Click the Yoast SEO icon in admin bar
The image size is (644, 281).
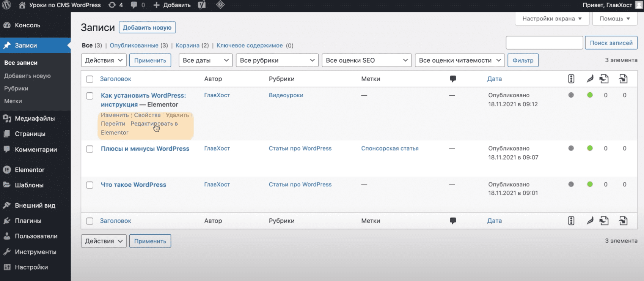(x=202, y=5)
